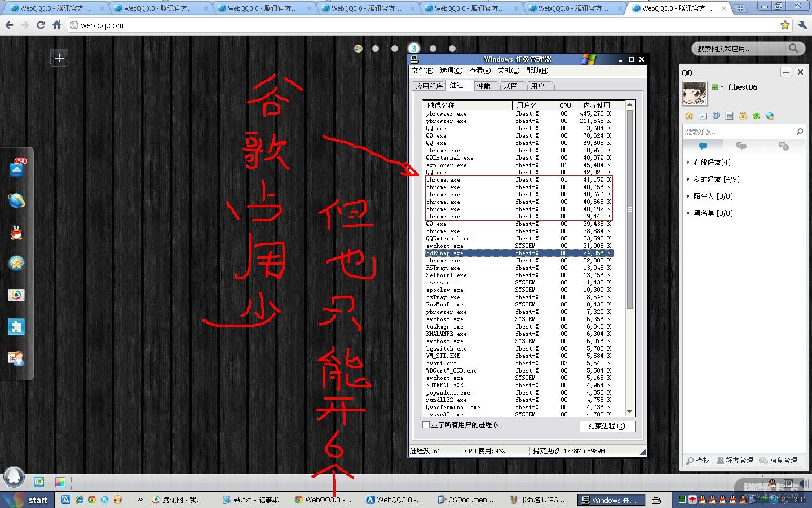Screen dimensions: 812x508
Task: Expand hidden quick launch icons chevron
Action: pyautogui.click(x=140, y=499)
